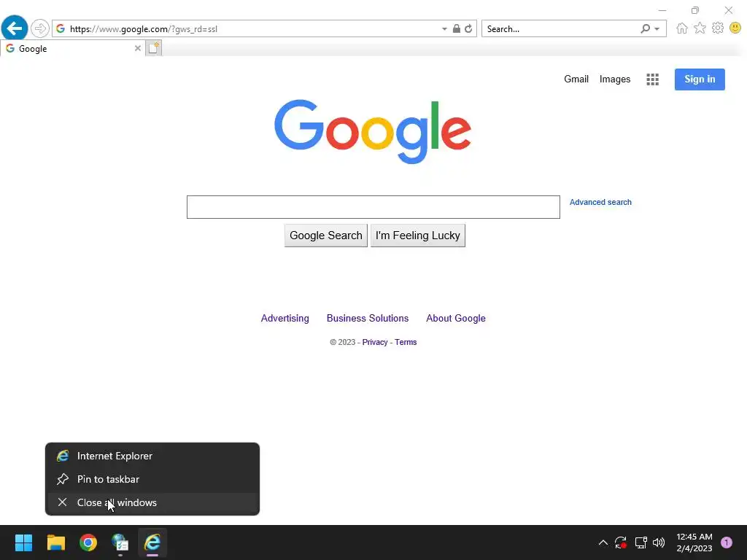Launch Chrome from the taskbar
Image resolution: width=747 pixels, height=560 pixels.
[88, 542]
